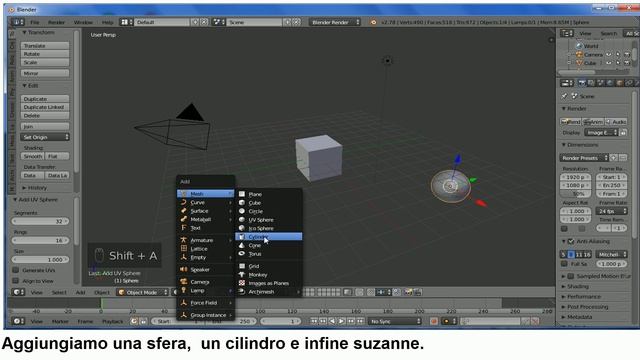The height and width of the screenshot is (360, 640).
Task: Open the Object Mode dropdown
Action: click(142, 292)
